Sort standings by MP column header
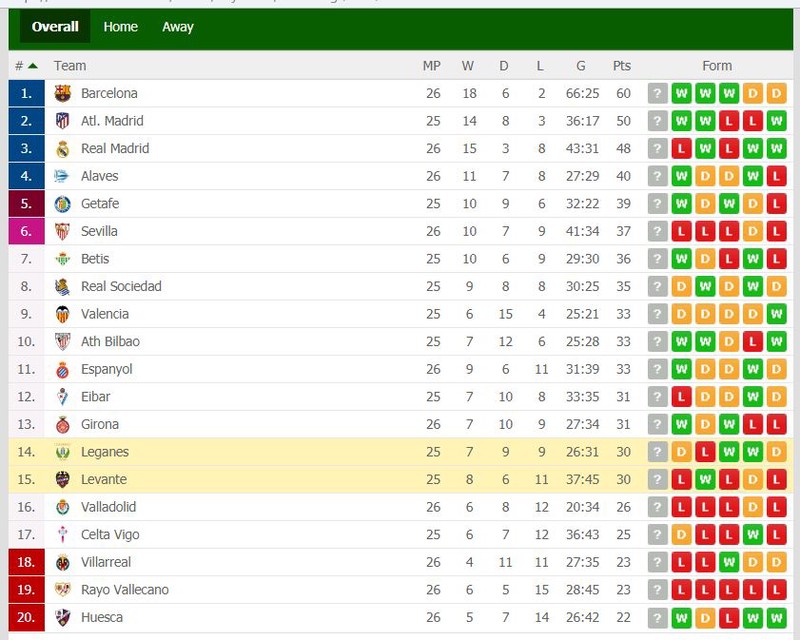Screen dimensions: 800x640 [x=431, y=66]
